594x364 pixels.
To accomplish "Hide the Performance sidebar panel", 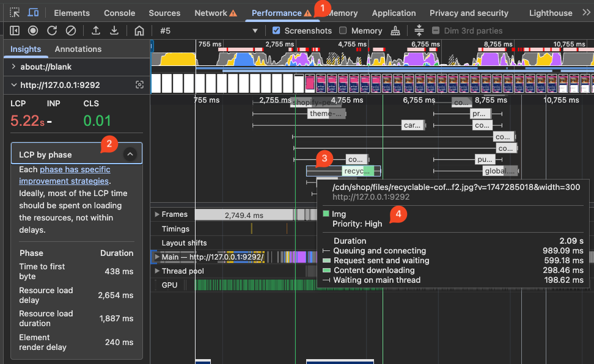I will [x=15, y=31].
